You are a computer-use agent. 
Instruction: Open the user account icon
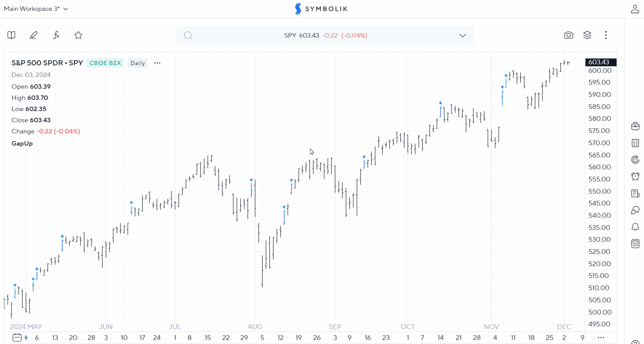coord(635,9)
